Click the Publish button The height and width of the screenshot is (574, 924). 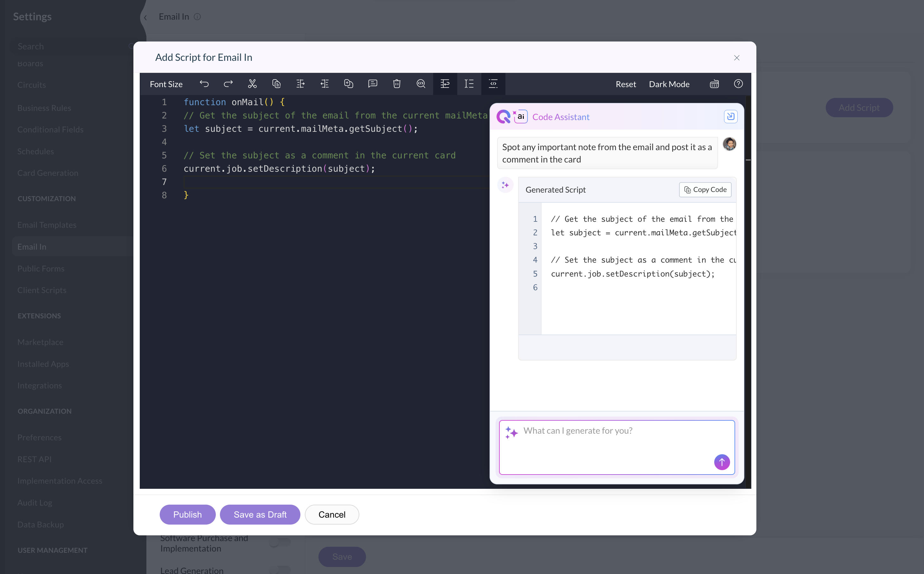[x=187, y=514]
